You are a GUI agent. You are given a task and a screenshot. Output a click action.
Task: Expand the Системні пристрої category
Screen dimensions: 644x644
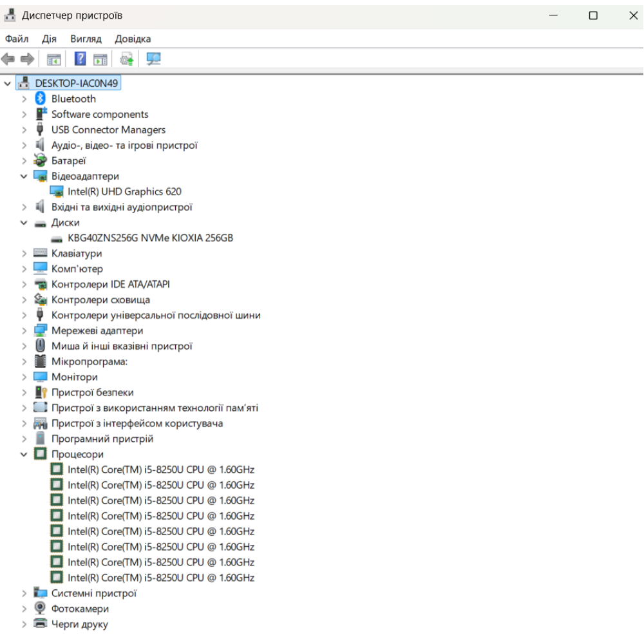point(24,593)
